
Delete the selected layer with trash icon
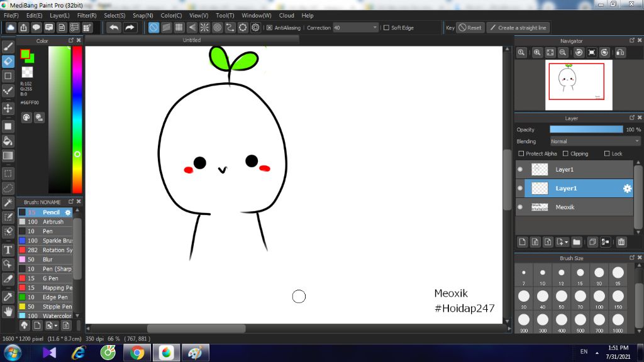[621, 242]
